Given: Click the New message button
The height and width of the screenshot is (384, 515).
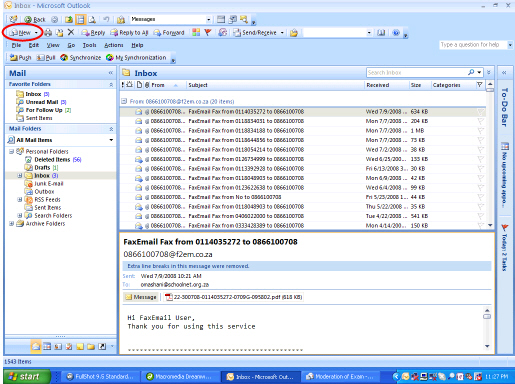Looking at the screenshot, I should [x=20, y=32].
